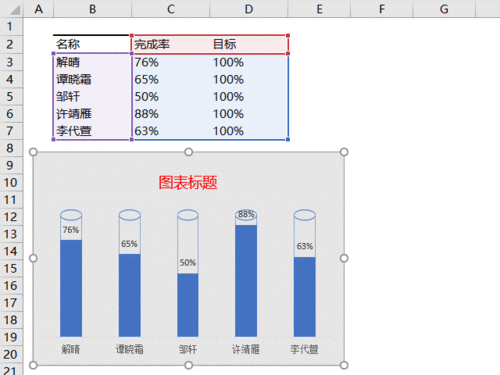
Task: Click axis label 许靖雁 in chart
Action: [x=246, y=349]
